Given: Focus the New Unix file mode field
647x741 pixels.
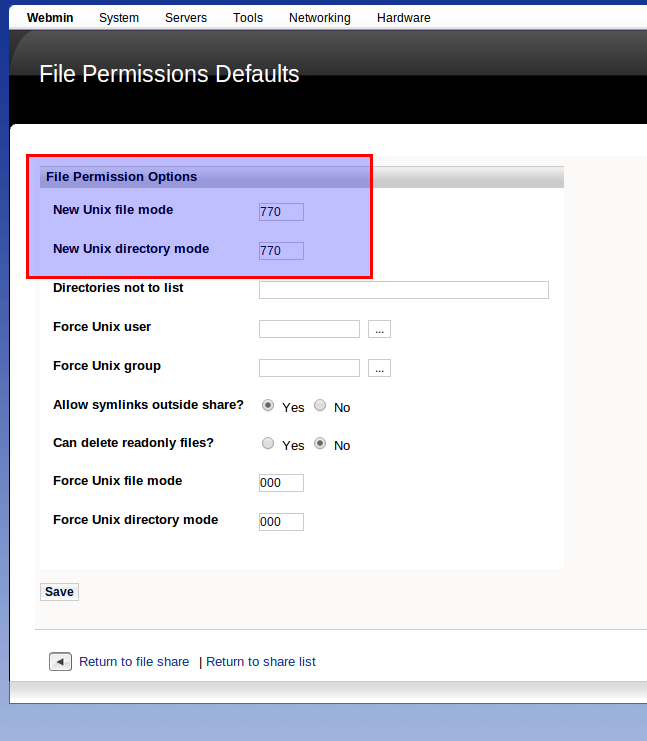Looking at the screenshot, I should (281, 212).
